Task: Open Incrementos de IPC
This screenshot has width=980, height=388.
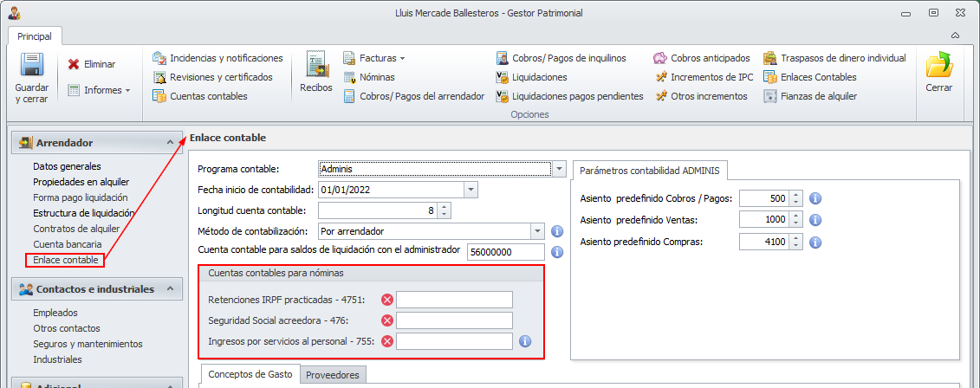Action: [x=704, y=77]
